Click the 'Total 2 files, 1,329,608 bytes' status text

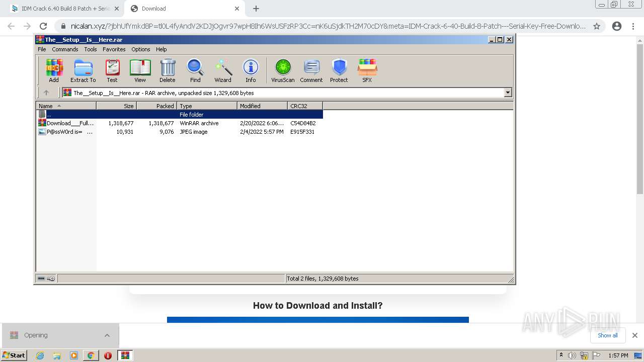(x=323, y=279)
